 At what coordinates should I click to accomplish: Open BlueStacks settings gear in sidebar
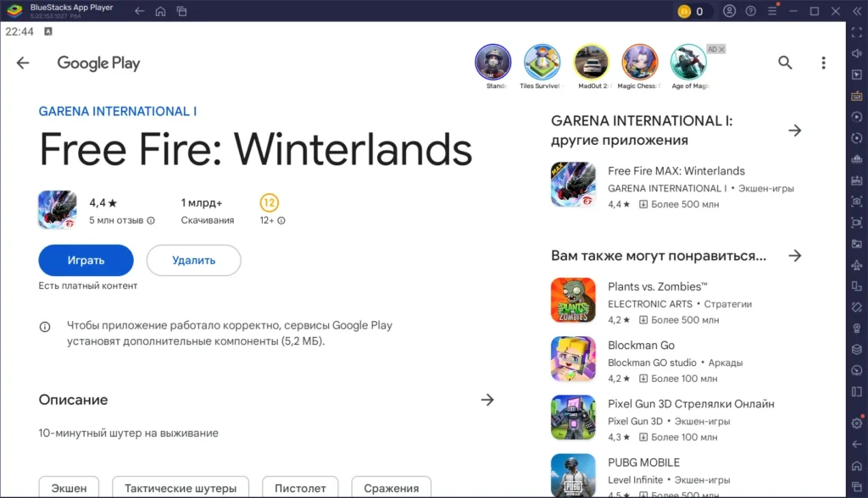(856, 423)
